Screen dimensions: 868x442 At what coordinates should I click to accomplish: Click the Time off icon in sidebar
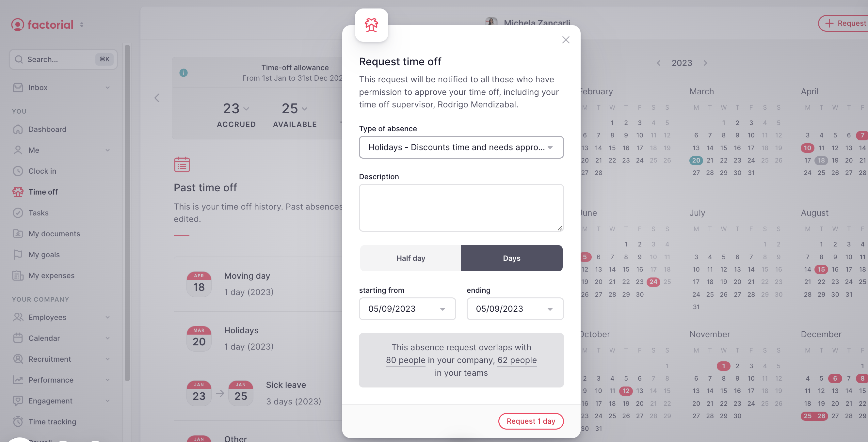[x=18, y=192]
